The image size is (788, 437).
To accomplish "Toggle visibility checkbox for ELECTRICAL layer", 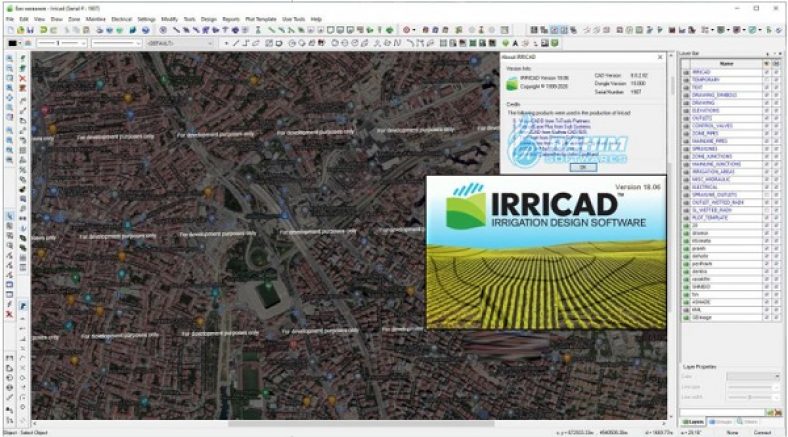I will tap(766, 187).
